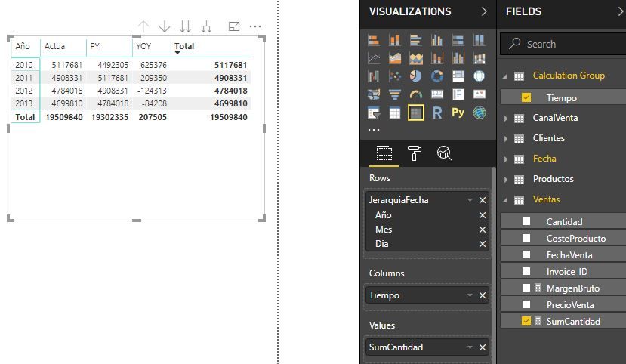Click the Search fields box
The image size is (626, 364).
point(563,44)
